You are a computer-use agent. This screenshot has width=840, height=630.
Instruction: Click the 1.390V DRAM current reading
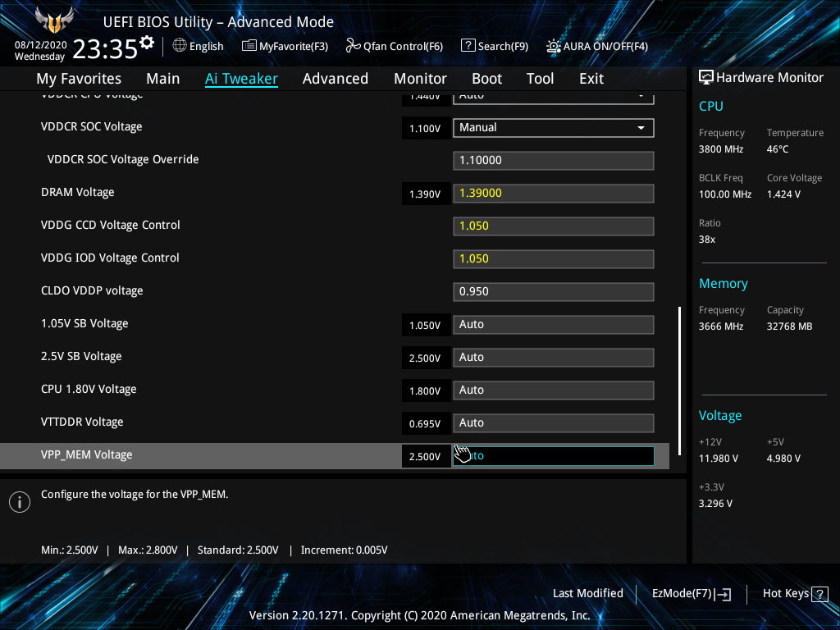click(425, 194)
